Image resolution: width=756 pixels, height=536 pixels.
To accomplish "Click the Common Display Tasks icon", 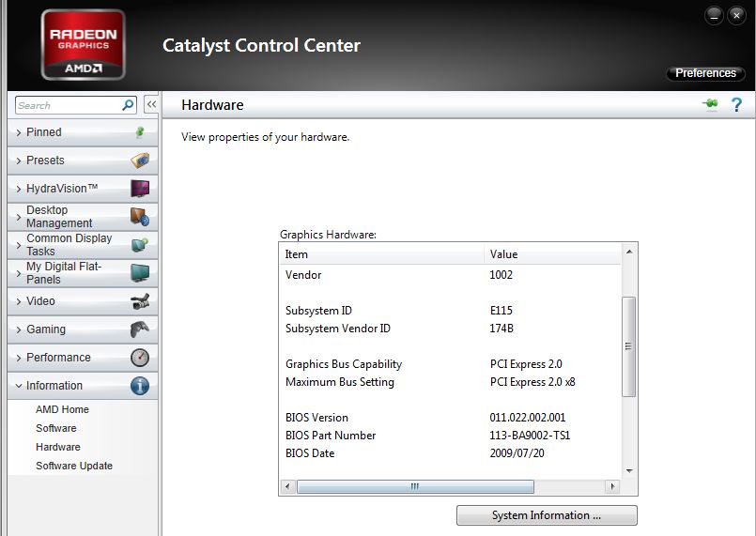I will 140,245.
